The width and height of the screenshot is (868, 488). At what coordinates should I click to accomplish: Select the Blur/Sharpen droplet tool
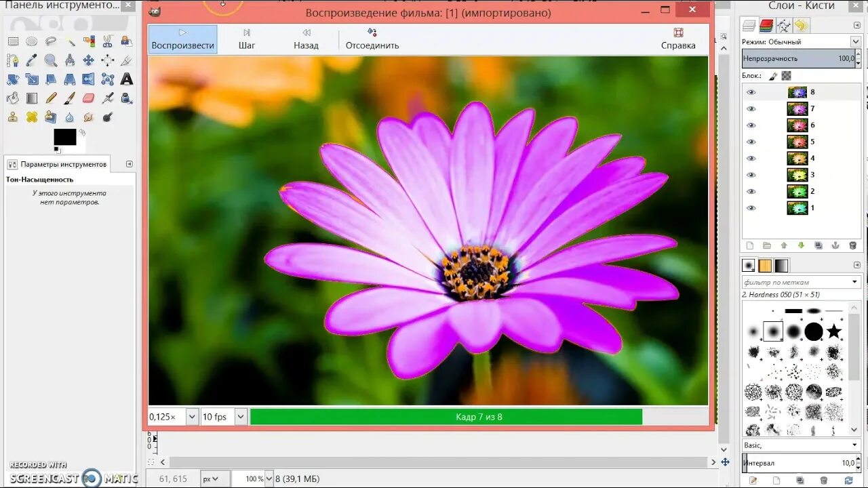[70, 117]
